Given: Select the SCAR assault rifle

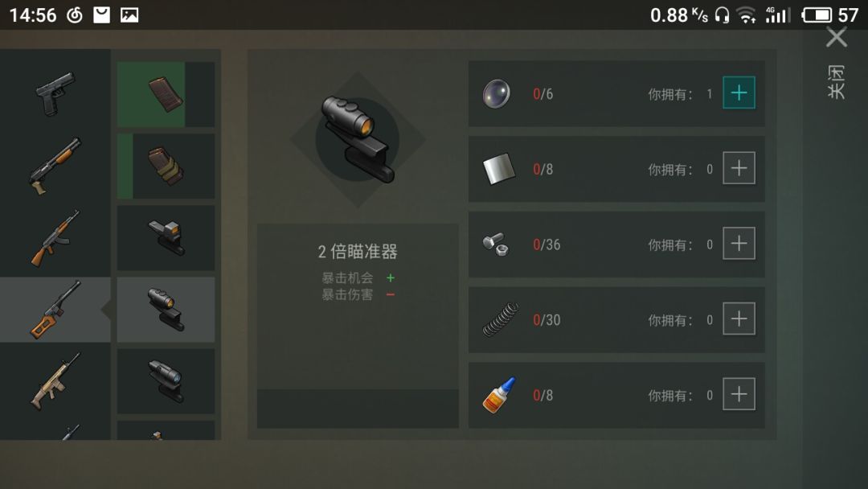Looking at the screenshot, I should point(55,381).
